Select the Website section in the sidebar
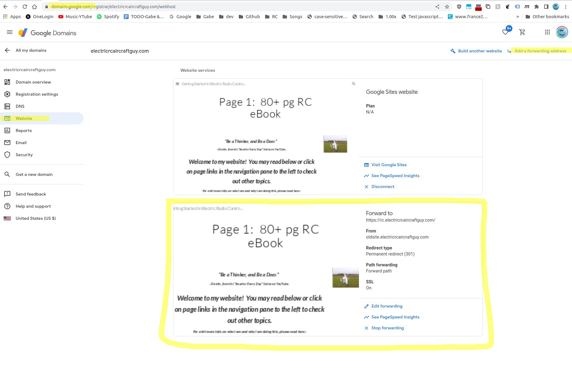 pyautogui.click(x=24, y=118)
